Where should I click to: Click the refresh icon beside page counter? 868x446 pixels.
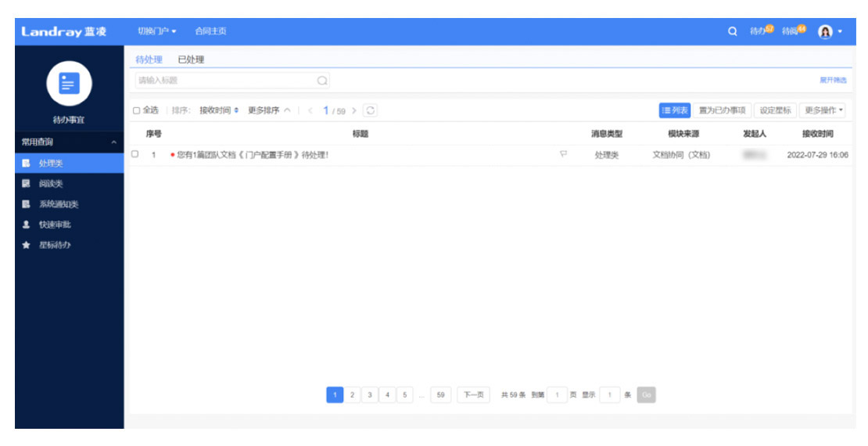[371, 110]
